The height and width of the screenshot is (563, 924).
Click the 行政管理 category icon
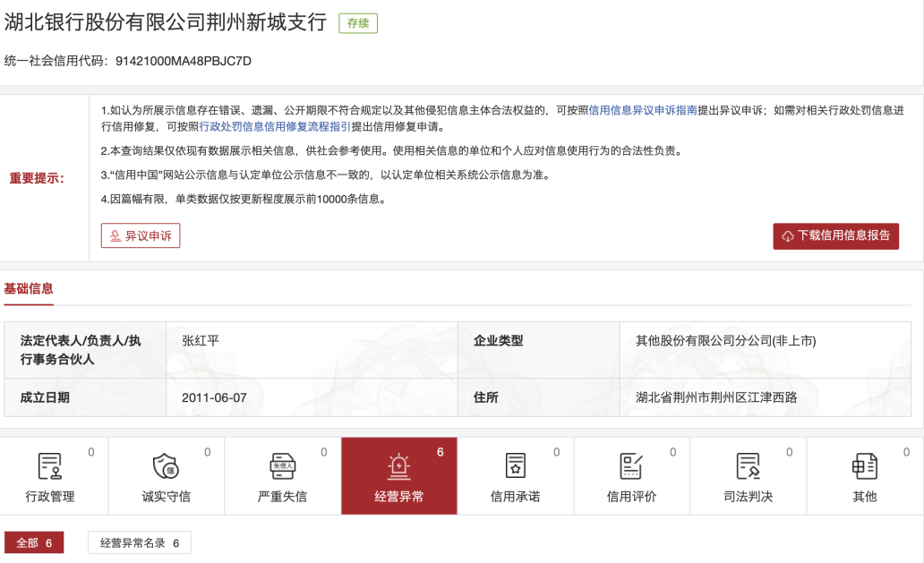(49, 466)
